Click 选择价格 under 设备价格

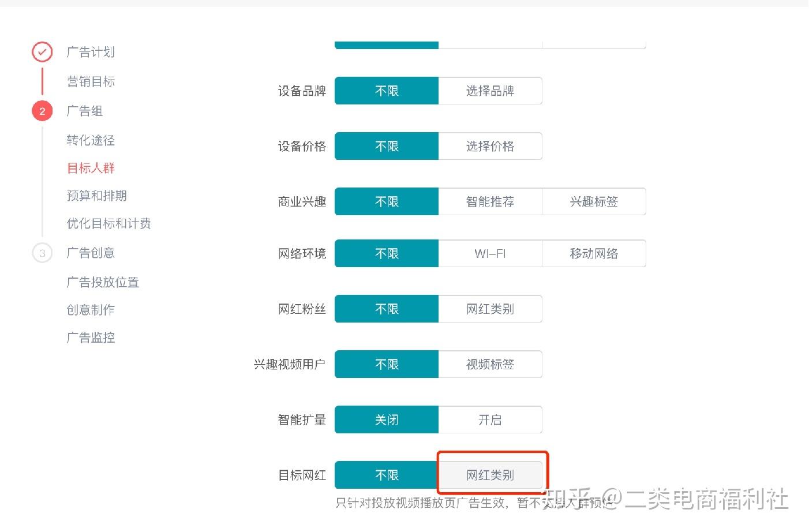coord(490,146)
